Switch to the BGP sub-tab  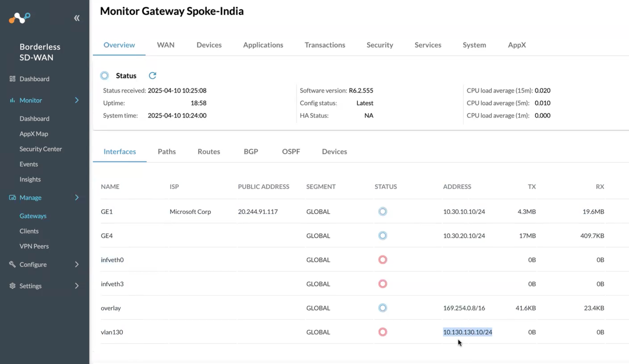(x=251, y=152)
